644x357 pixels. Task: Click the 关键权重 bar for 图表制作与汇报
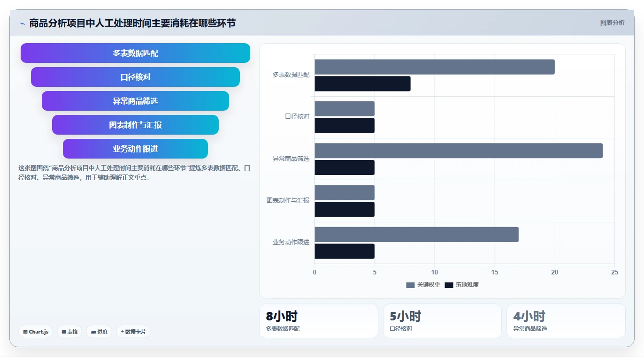[345, 193]
